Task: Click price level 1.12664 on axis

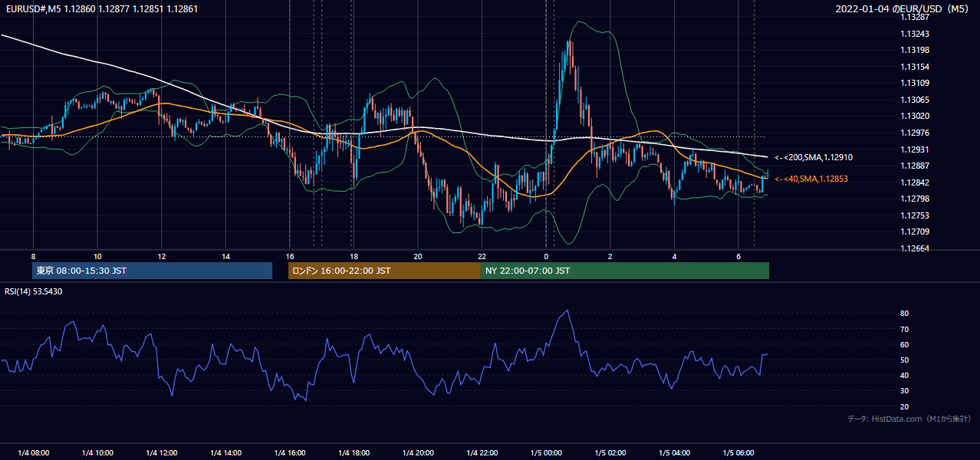Action: click(x=915, y=248)
